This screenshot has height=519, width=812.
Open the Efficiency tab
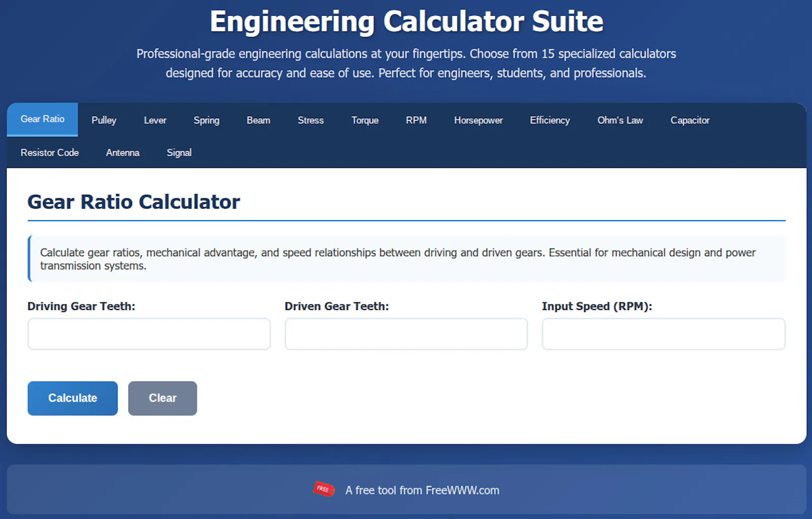tap(550, 120)
